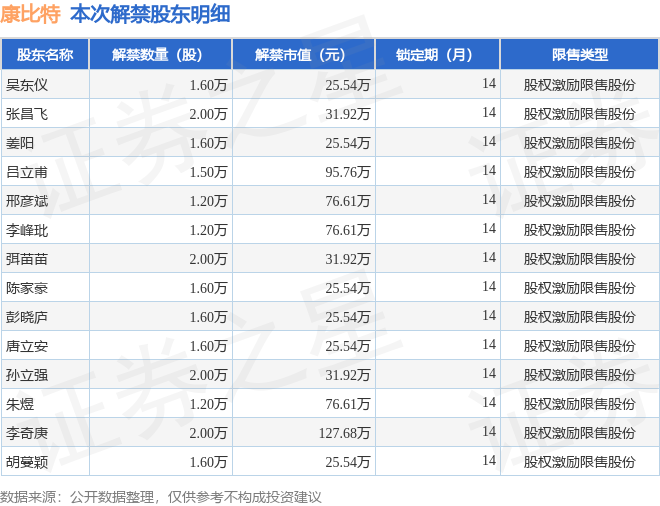Click 李奇庚's 2.00万 unlock quantity
660x506 pixels.
pyautogui.click(x=208, y=433)
